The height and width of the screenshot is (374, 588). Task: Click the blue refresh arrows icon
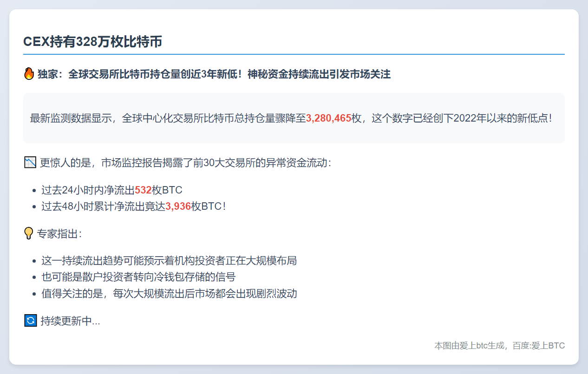pyautogui.click(x=30, y=321)
